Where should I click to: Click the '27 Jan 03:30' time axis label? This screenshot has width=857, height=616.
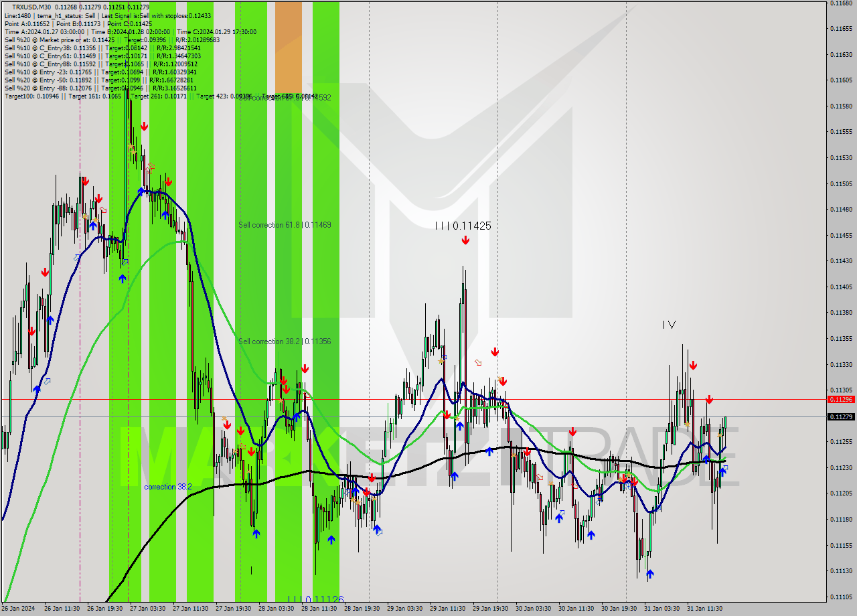[147, 609]
